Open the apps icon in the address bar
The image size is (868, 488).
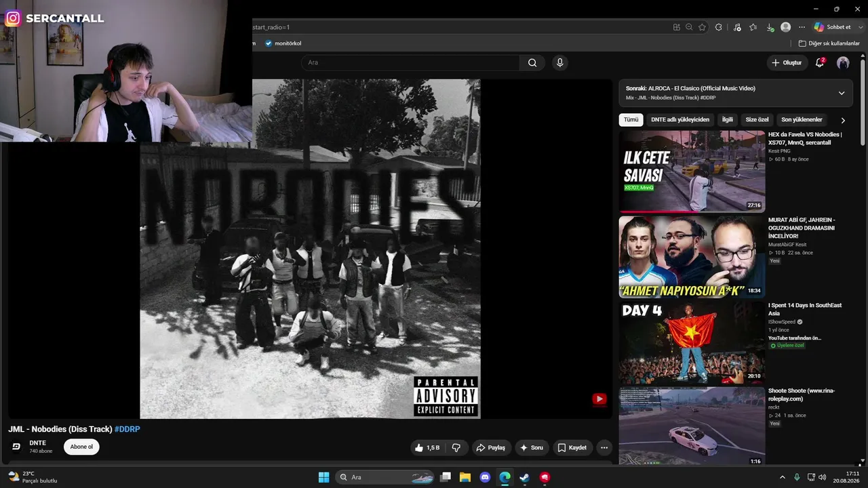coord(676,27)
